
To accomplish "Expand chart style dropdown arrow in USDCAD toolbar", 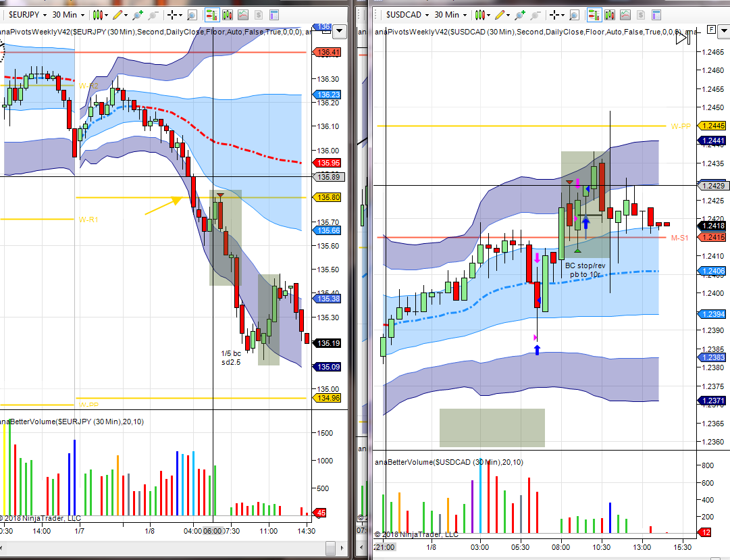I will [488, 16].
